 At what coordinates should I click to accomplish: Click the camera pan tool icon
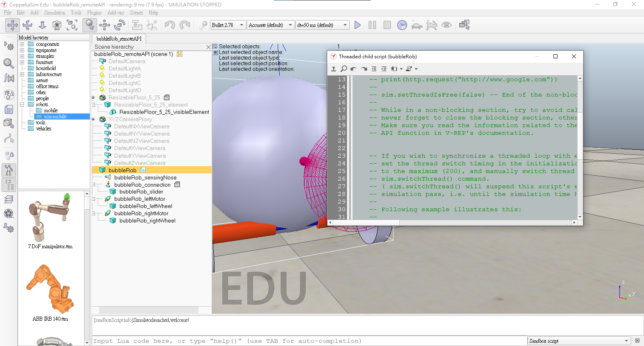(12, 25)
